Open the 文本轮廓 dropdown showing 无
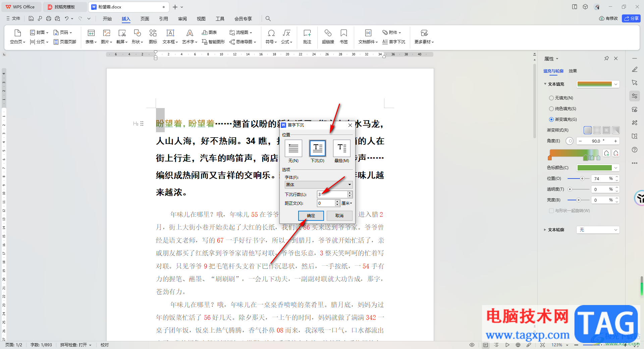 click(598, 230)
